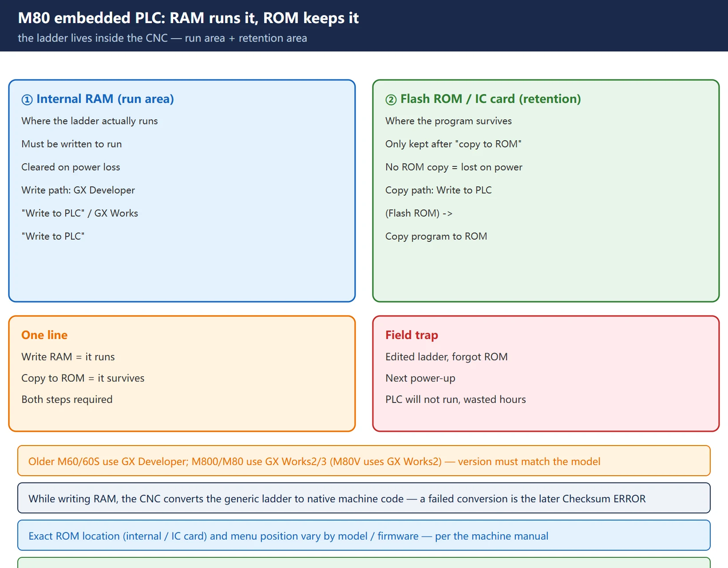The image size is (728, 568).
Task: Click "Copy path: Write to PLC"
Action: [x=439, y=190]
